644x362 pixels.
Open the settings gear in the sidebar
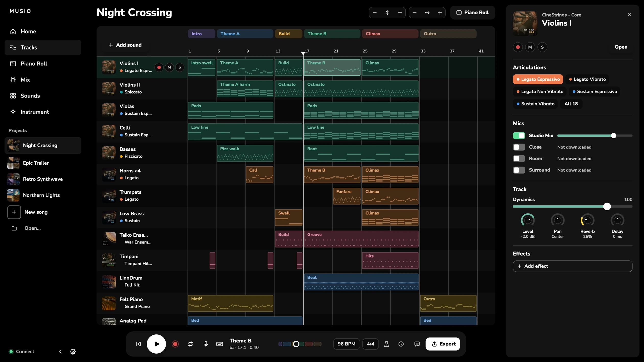pyautogui.click(x=73, y=352)
